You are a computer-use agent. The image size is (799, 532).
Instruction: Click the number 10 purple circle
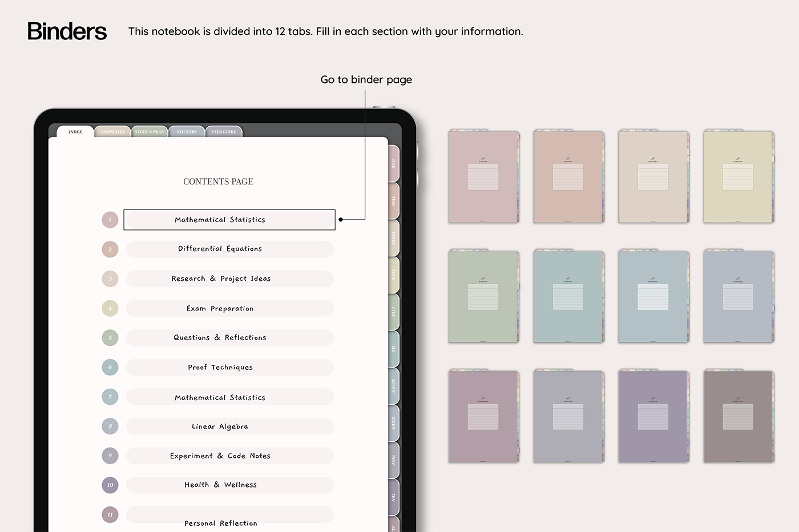tap(110, 485)
